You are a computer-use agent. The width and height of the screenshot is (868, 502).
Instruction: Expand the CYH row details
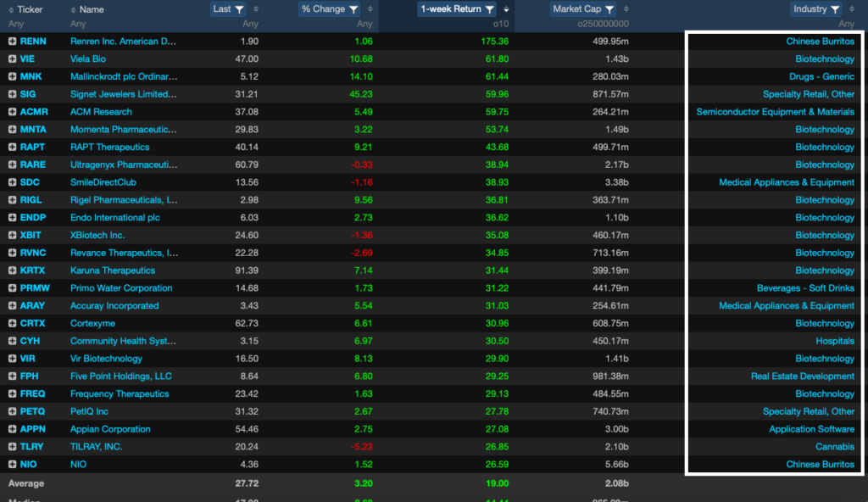[x=12, y=341]
